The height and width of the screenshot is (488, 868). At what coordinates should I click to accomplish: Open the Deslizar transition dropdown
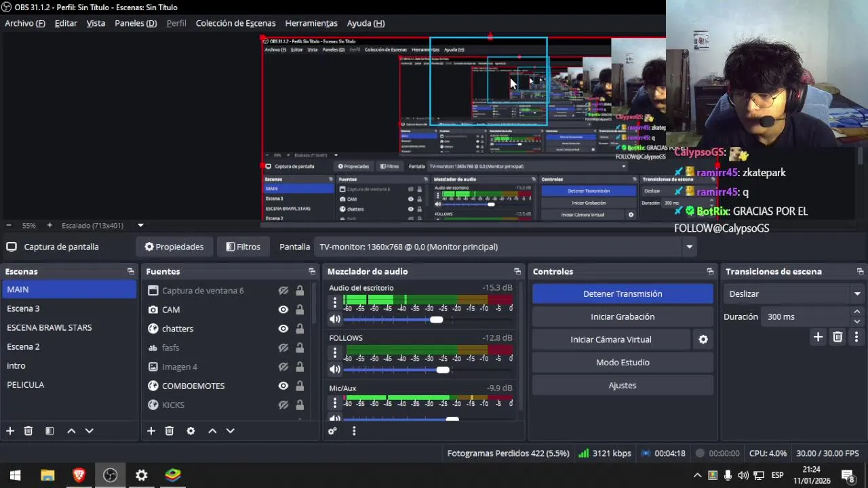[x=793, y=293]
